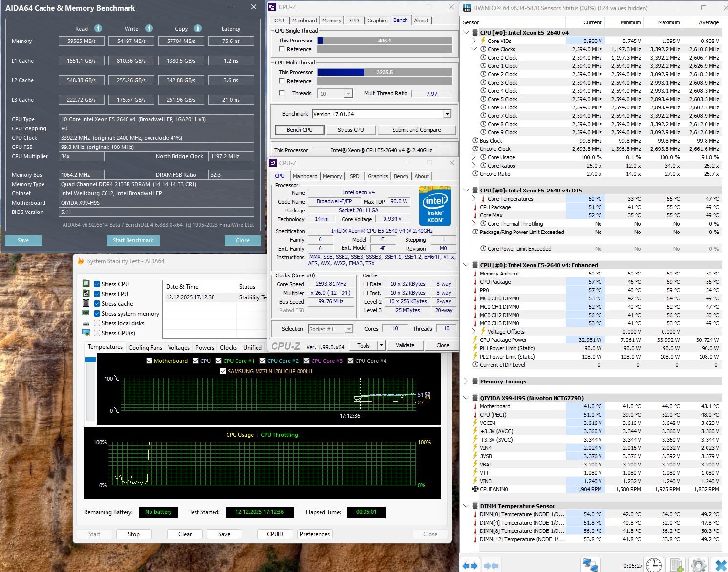
Task: Enable Stress local disks checkbox
Action: click(97, 323)
